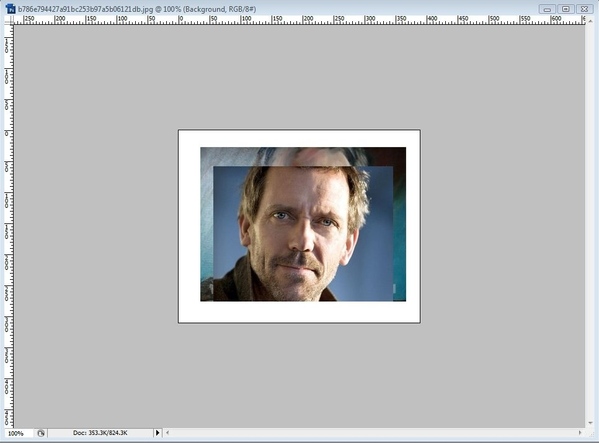Click the ruler origin corner box
The image size is (599, 443).
(x=9, y=20)
